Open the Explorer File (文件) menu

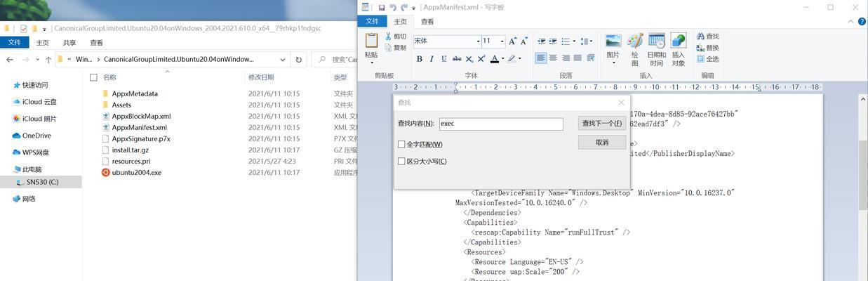14,43
